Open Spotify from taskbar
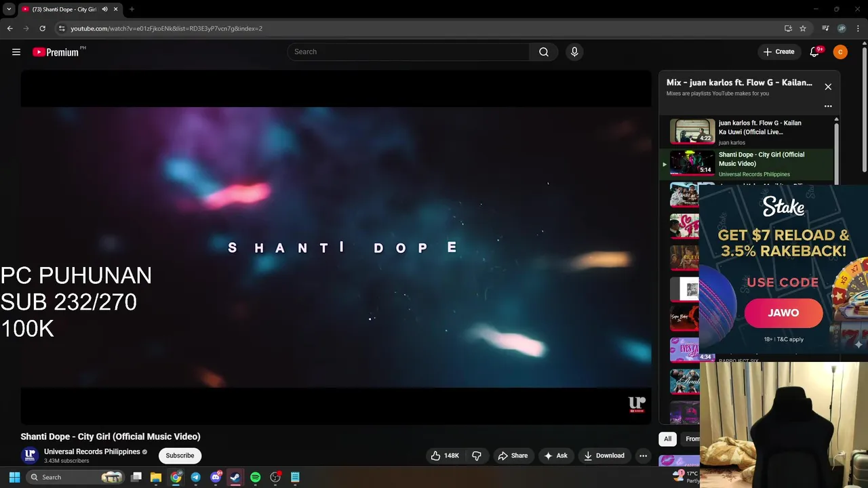 255,477
